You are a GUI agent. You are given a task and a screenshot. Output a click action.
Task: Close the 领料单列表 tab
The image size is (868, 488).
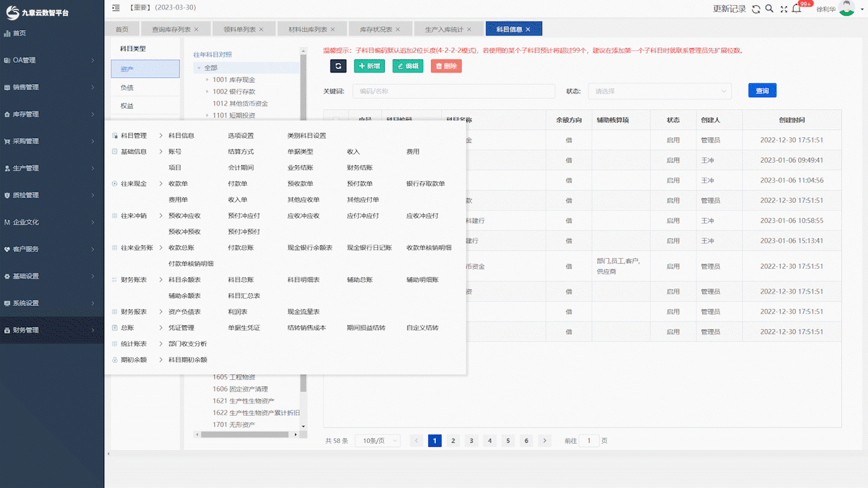pos(262,29)
